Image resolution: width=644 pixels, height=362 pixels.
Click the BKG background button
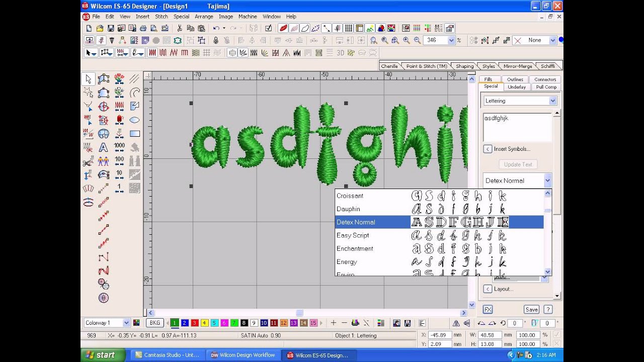[x=155, y=323]
